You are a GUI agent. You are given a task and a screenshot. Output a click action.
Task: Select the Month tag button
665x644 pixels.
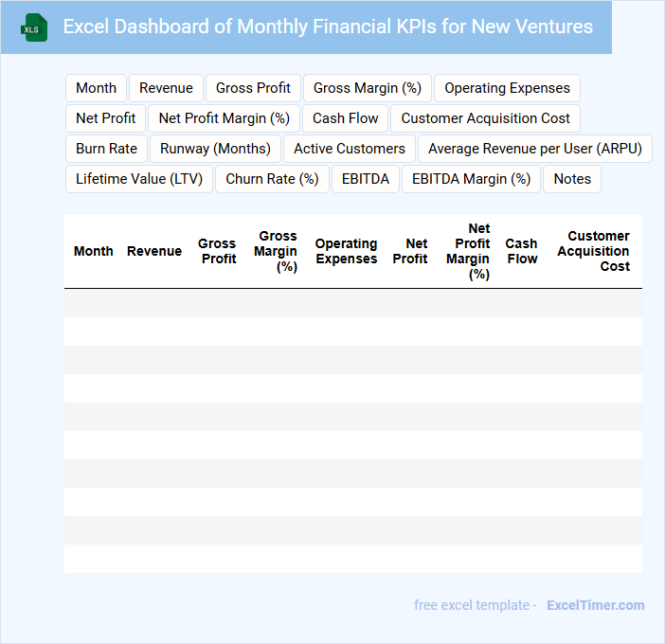[x=96, y=88]
